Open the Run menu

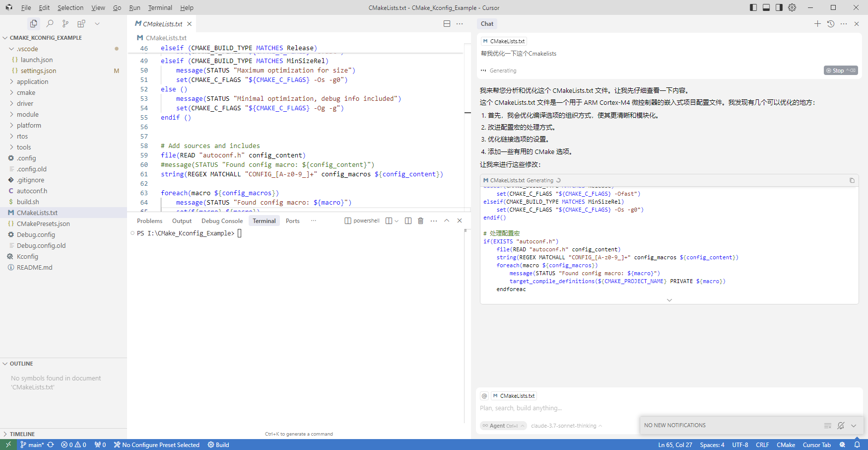pyautogui.click(x=134, y=7)
